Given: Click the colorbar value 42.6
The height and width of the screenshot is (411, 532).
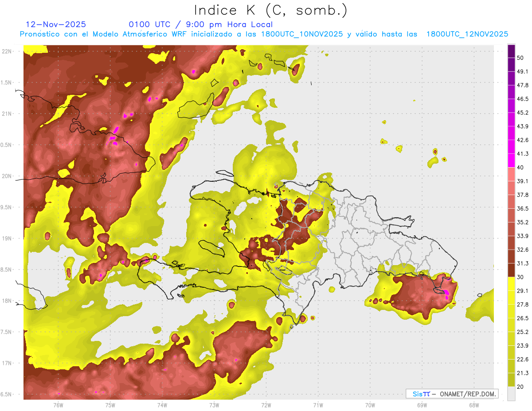Looking at the screenshot, I should coord(523,140).
